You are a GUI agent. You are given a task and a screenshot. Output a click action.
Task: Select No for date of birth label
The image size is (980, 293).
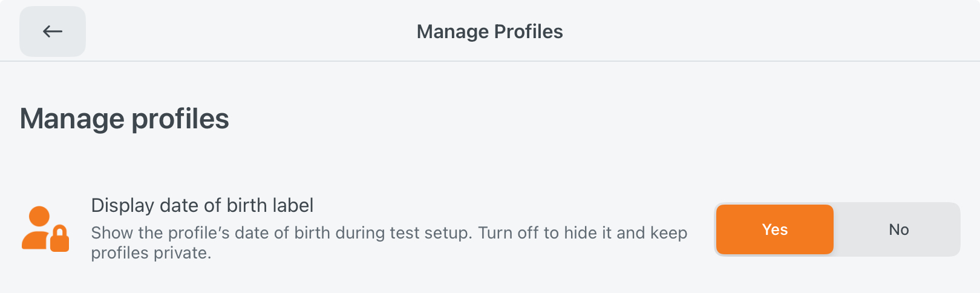click(898, 229)
